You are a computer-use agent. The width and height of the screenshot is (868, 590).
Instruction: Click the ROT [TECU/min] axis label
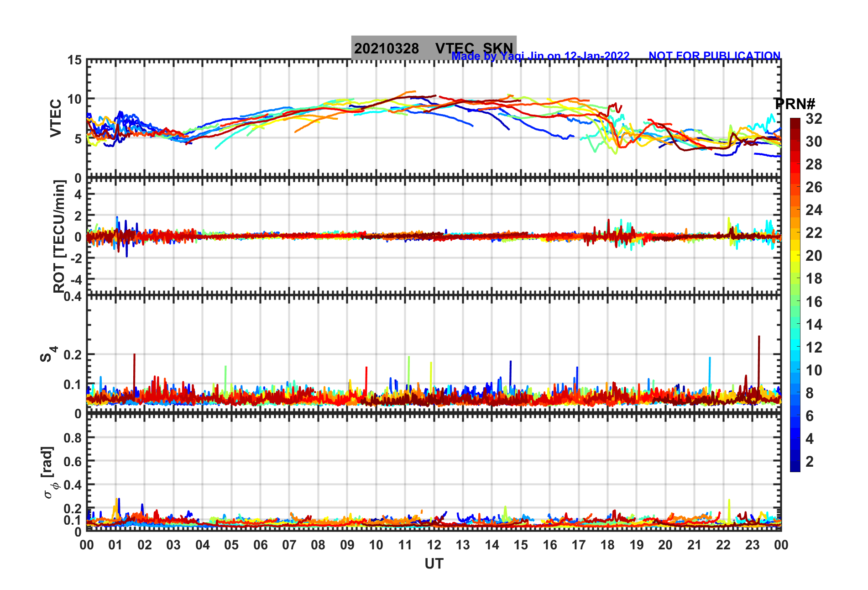click(59, 236)
